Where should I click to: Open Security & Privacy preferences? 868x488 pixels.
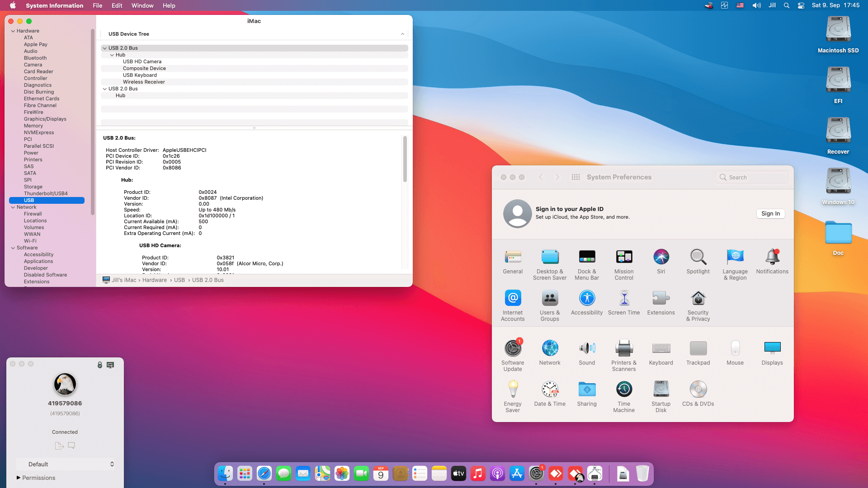698,306
